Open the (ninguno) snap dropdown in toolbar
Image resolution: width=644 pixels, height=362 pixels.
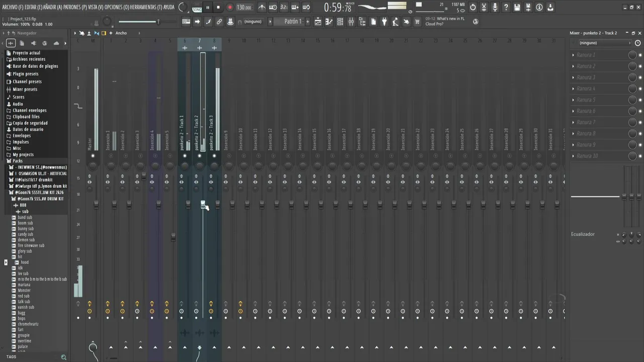click(x=253, y=22)
